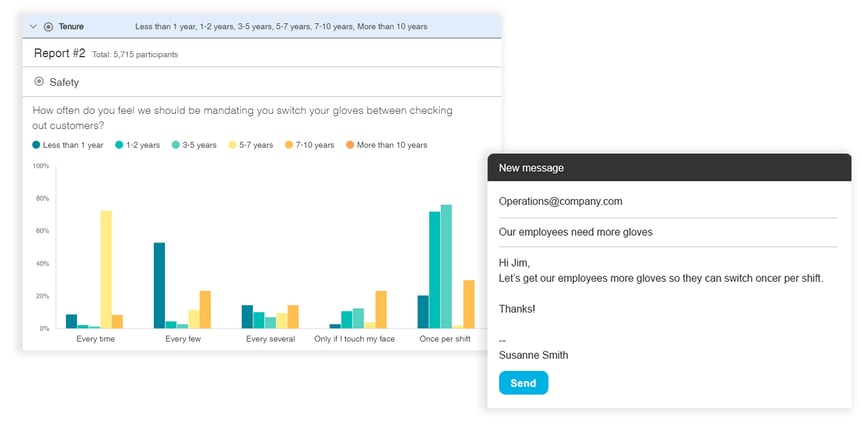Click the tallest bar under Once per shift
The image size is (862, 425).
click(x=446, y=266)
